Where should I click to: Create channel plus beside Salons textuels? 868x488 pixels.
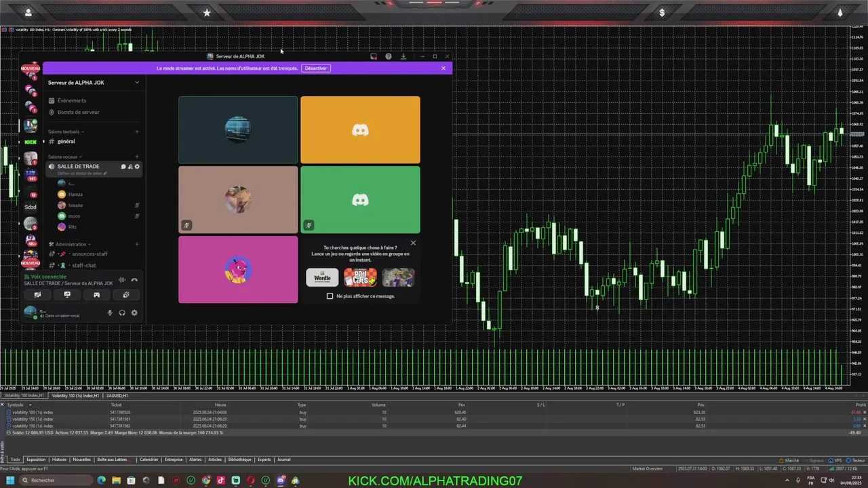137,131
